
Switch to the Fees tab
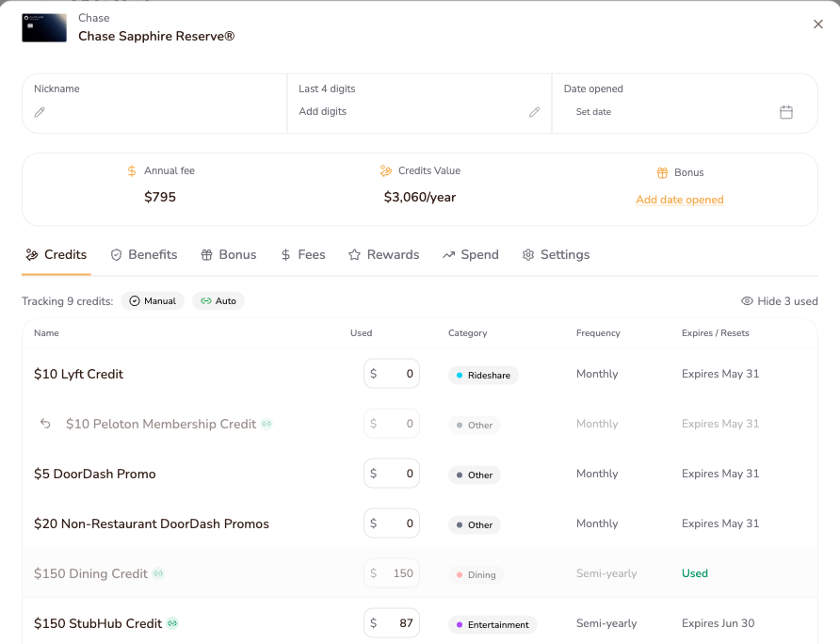(303, 254)
